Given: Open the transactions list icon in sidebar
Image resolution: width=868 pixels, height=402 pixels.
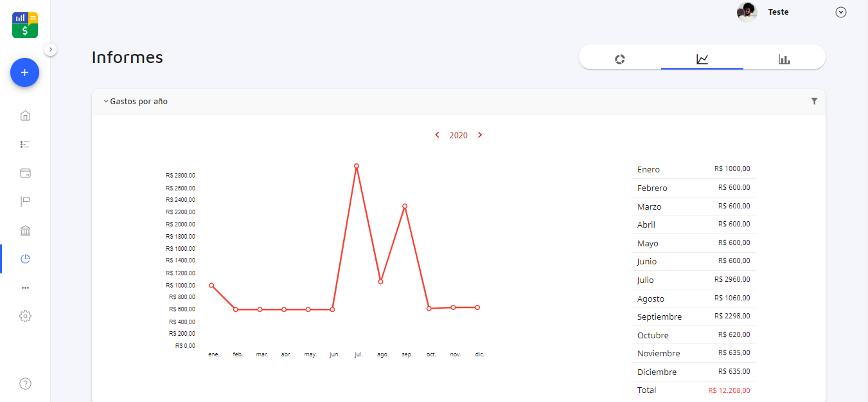Looking at the screenshot, I should [x=25, y=145].
